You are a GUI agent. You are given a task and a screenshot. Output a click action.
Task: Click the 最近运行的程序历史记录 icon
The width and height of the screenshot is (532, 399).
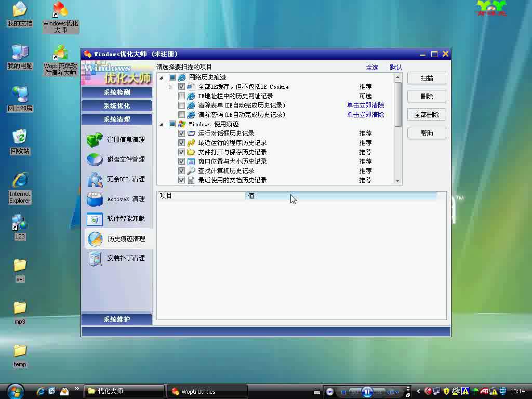point(191,143)
